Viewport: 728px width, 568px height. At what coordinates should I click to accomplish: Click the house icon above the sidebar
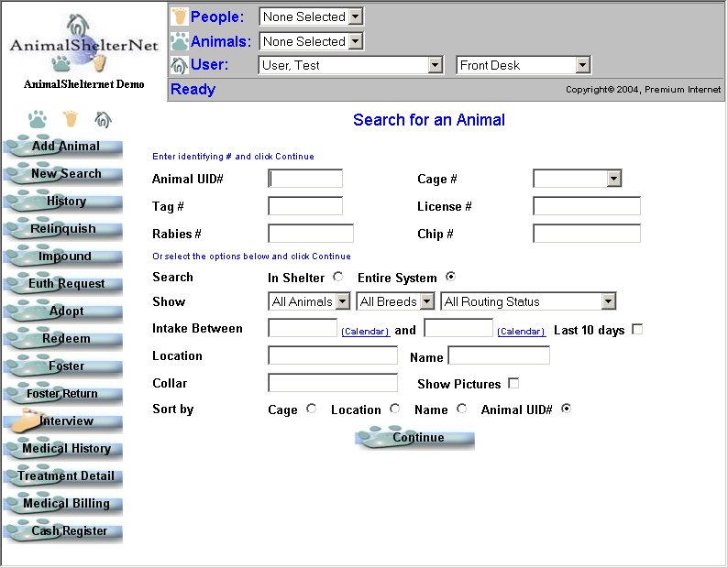point(103,119)
